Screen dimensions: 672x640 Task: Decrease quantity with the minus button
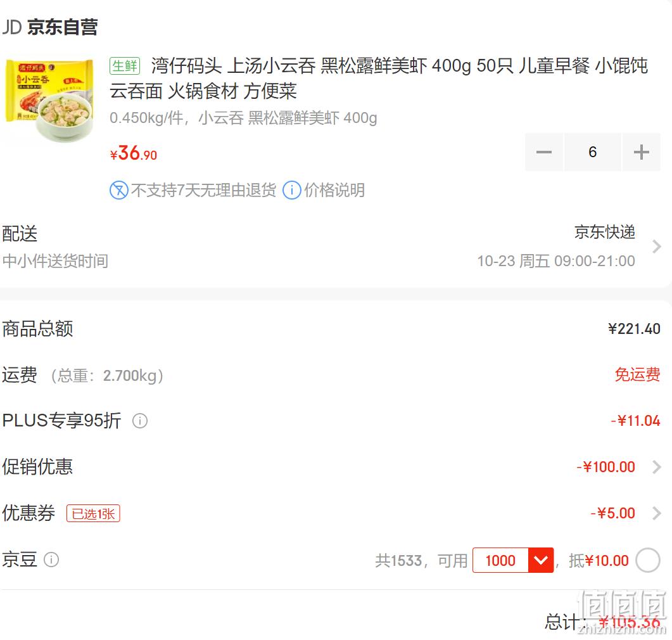click(x=544, y=152)
